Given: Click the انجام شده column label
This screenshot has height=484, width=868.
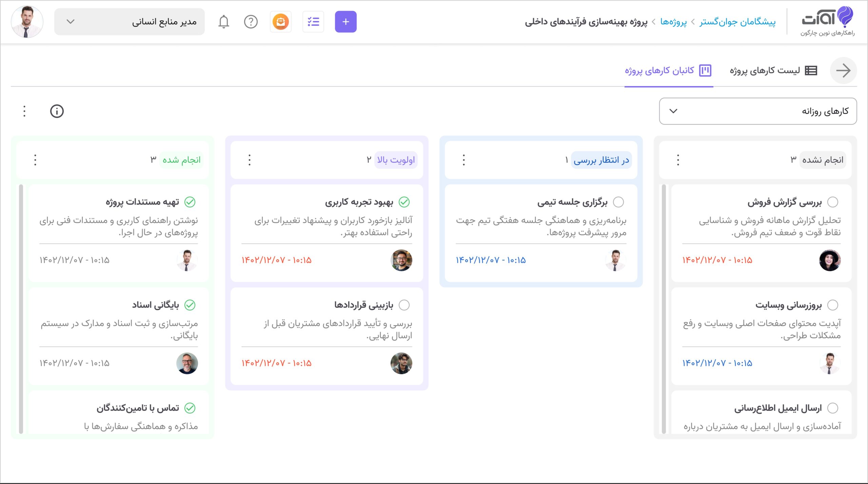Looking at the screenshot, I should [x=181, y=160].
